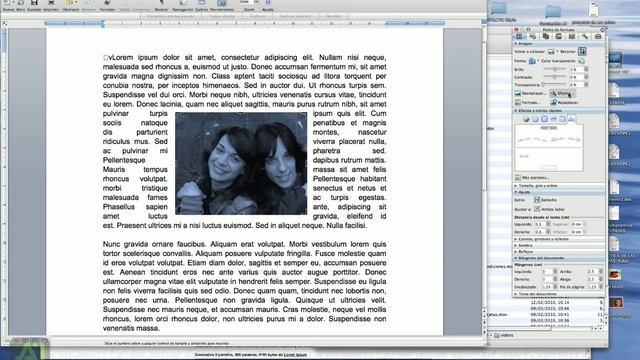Adjust the Contraste slider
The image size is (640, 360).
(555, 77)
